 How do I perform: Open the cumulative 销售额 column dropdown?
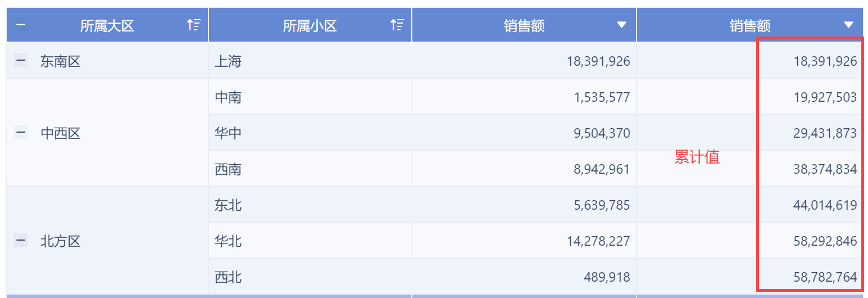pos(848,25)
